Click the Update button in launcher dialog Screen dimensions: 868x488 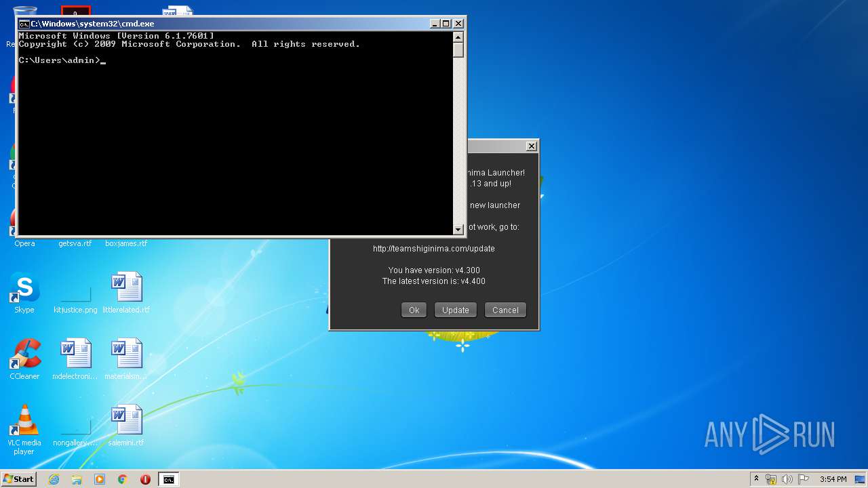[456, 310]
